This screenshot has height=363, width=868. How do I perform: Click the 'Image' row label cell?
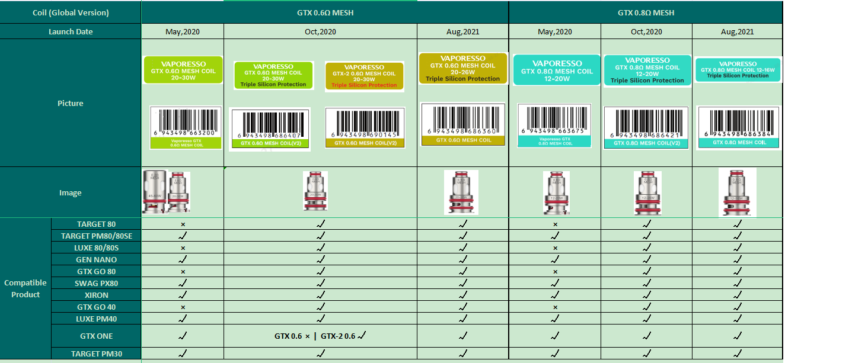click(x=71, y=192)
